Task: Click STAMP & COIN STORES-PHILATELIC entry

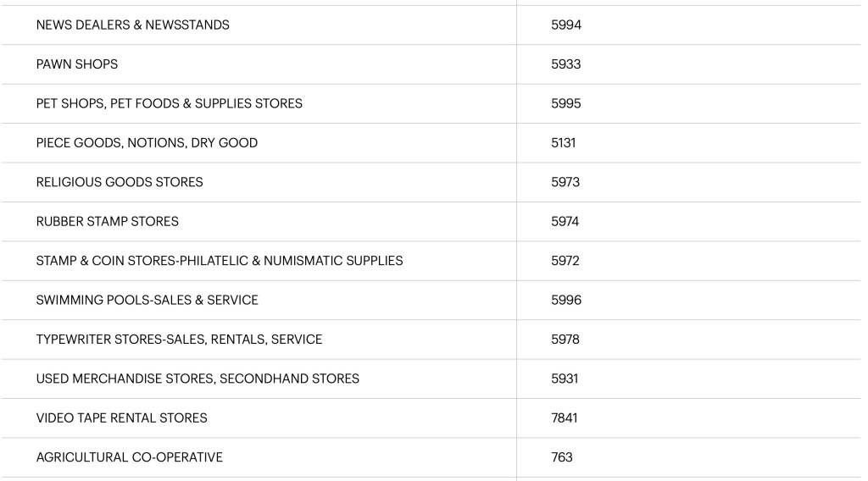Action: 219,261
